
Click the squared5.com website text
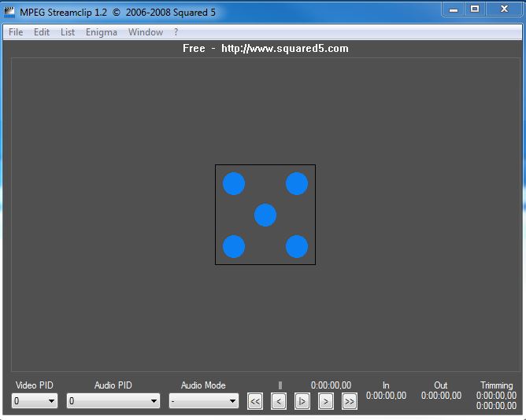[285, 48]
